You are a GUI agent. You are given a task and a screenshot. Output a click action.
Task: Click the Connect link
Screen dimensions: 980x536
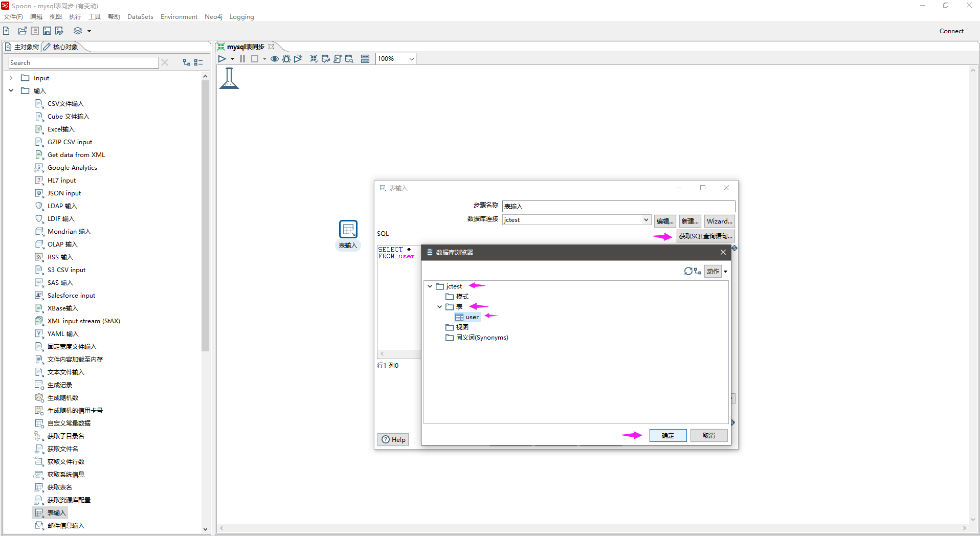click(x=951, y=31)
